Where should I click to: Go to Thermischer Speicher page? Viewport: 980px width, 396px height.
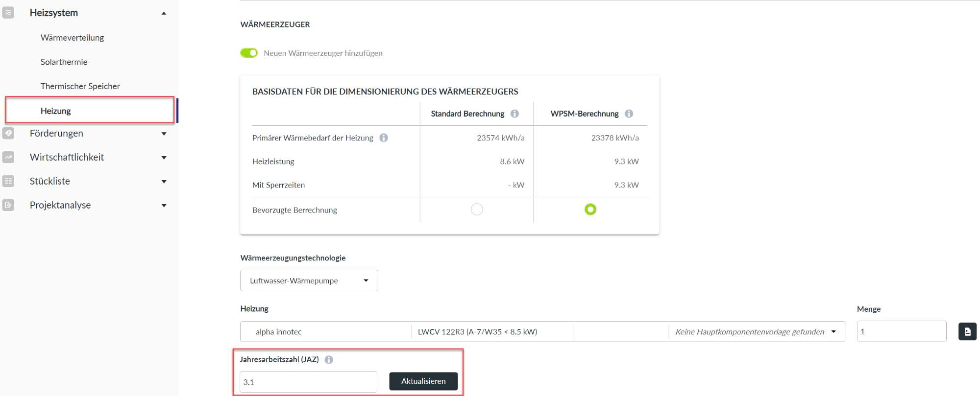80,86
